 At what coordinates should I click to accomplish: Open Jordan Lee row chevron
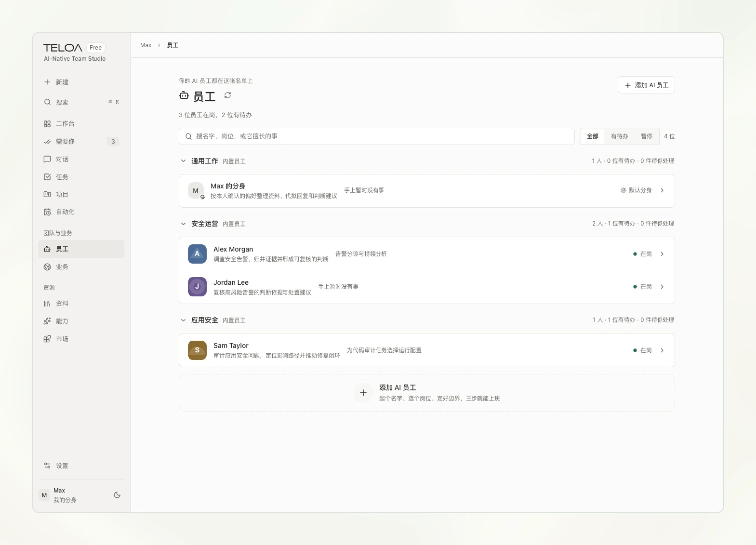tap(662, 287)
